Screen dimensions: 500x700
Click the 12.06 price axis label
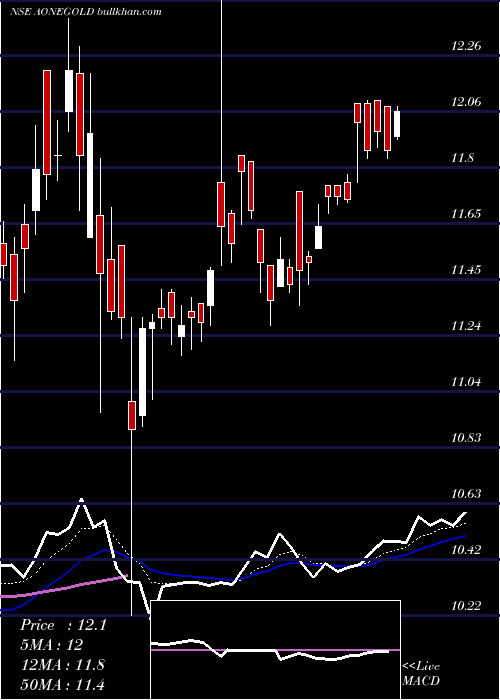click(467, 102)
